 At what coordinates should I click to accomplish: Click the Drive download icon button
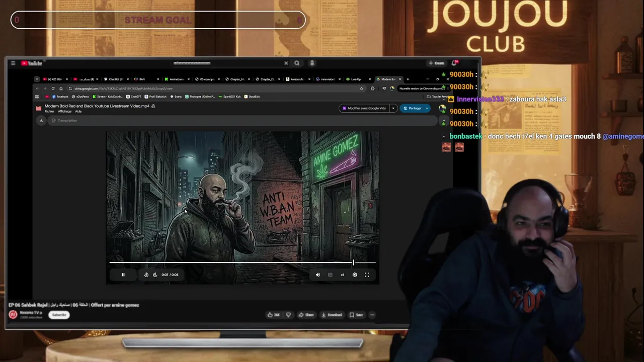pyautogui.click(x=41, y=121)
